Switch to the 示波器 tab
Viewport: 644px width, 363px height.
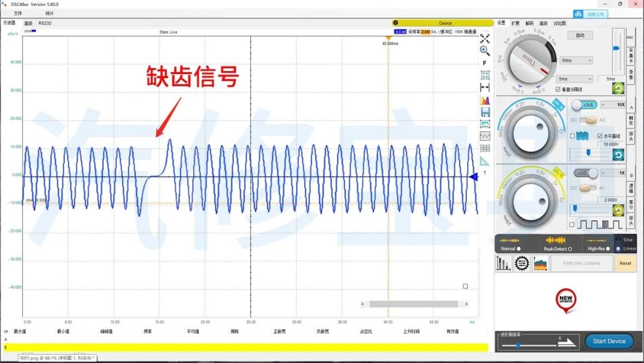point(9,23)
